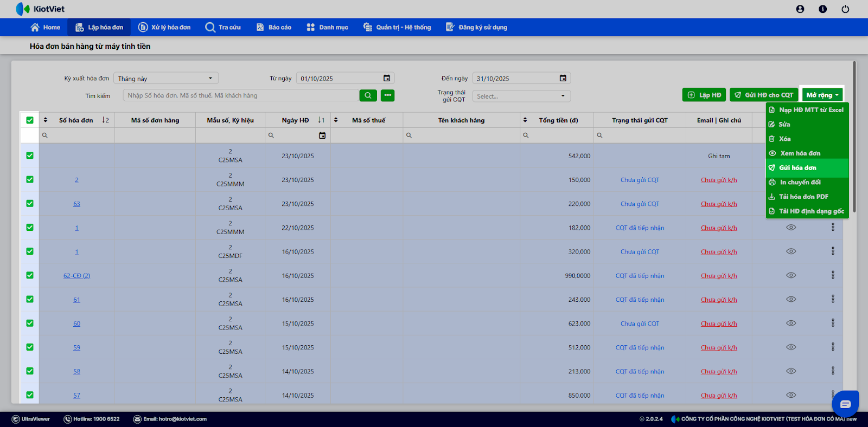Uncheck the checkbox on the Ghi tam row
868x427 pixels.
tap(30, 156)
